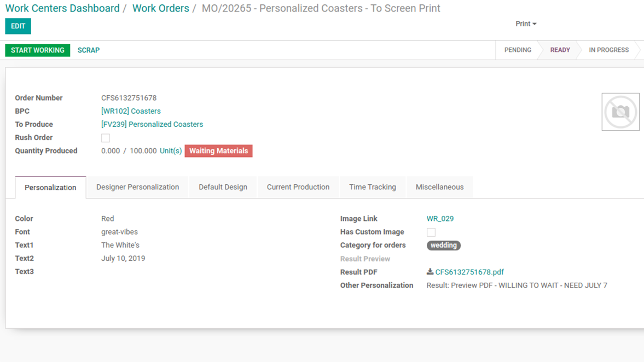Open the [FV239] Personalized Coasters link
This screenshot has width=644, height=362.
(152, 124)
